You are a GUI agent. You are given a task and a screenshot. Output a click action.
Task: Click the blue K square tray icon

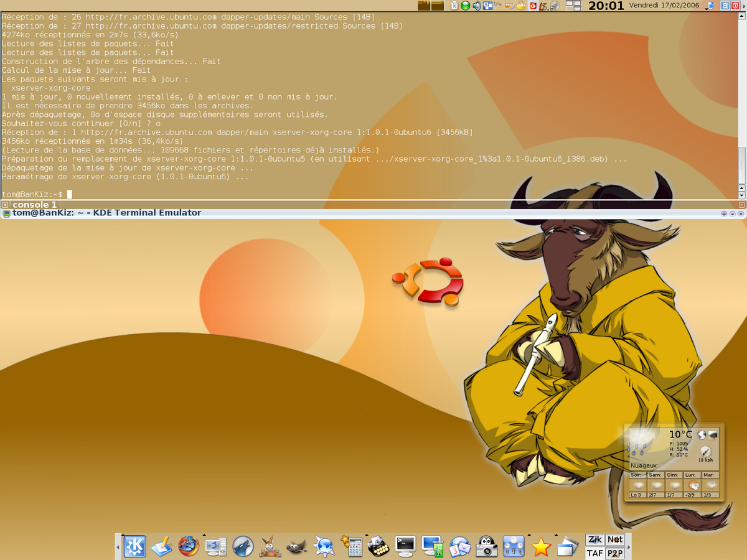[488, 6]
